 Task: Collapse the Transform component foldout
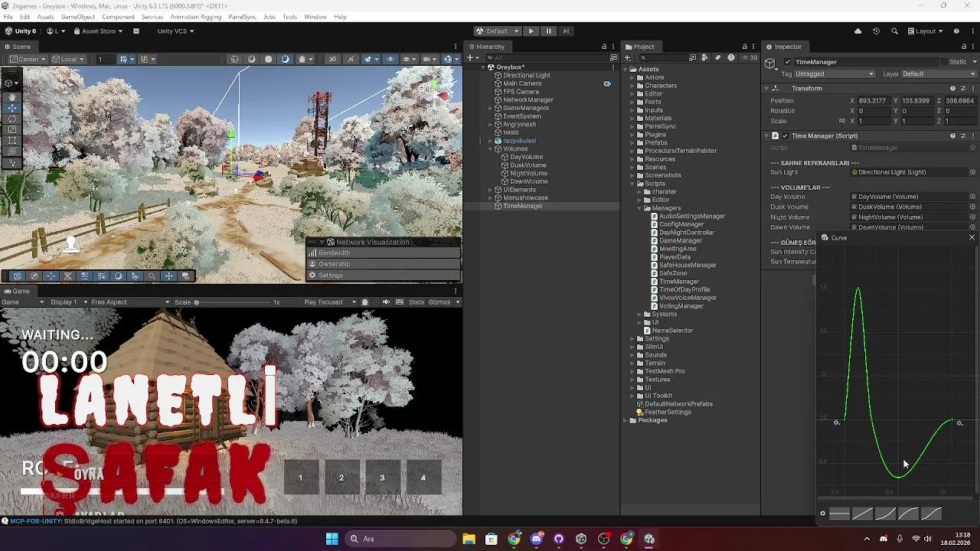click(766, 89)
